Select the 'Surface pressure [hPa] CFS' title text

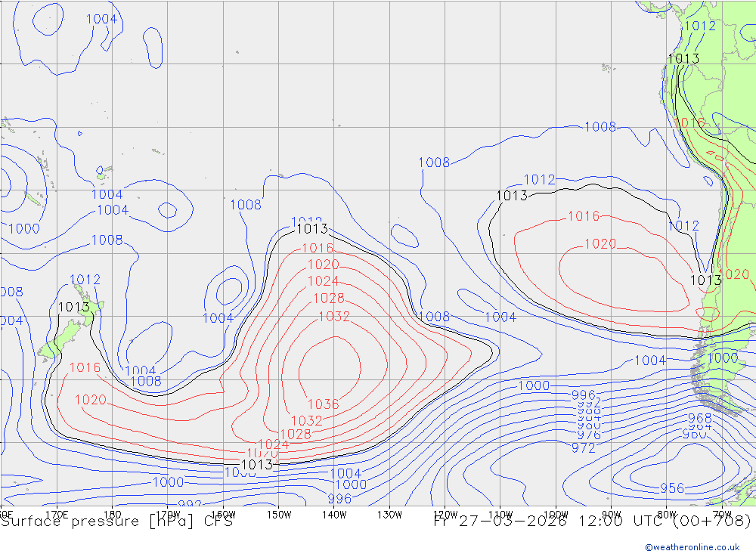point(116,522)
